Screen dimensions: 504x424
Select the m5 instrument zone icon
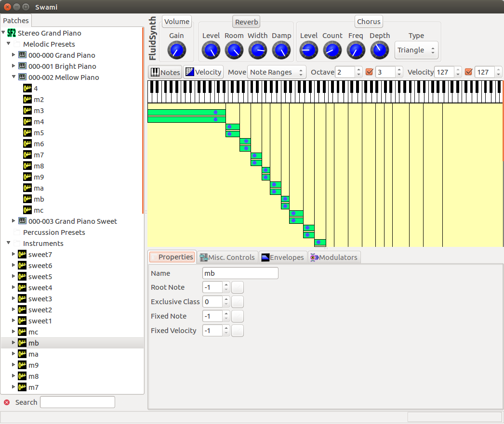click(27, 133)
